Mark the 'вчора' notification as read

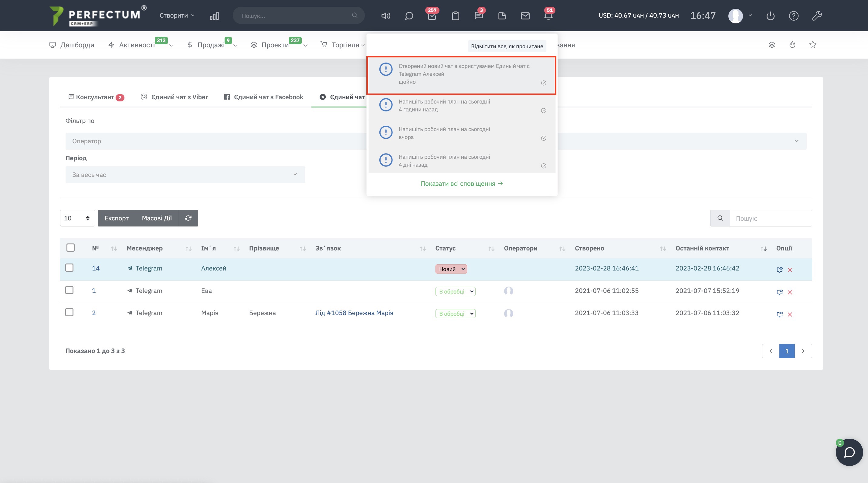click(x=544, y=138)
